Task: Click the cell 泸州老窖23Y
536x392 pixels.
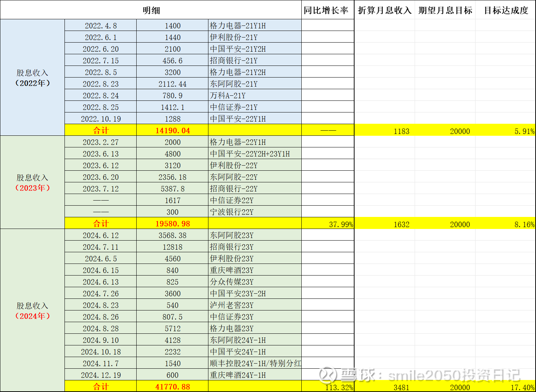Action: pos(255,305)
